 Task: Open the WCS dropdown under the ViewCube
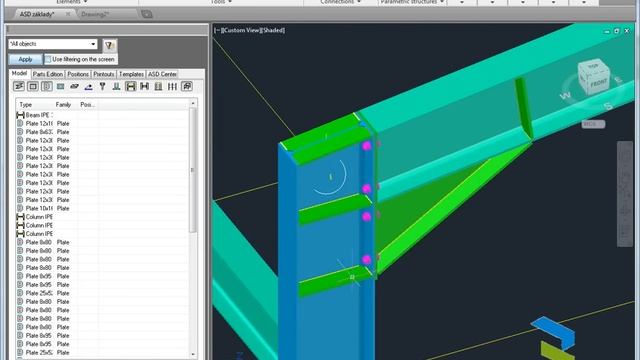[x=593, y=124]
